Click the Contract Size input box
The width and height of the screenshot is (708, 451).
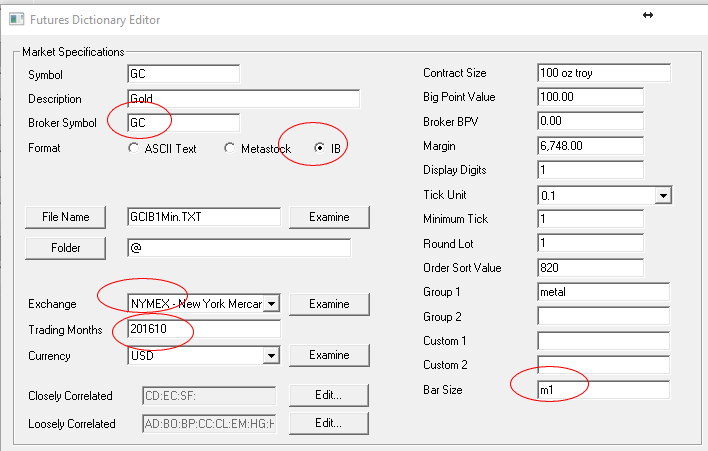tap(603, 73)
